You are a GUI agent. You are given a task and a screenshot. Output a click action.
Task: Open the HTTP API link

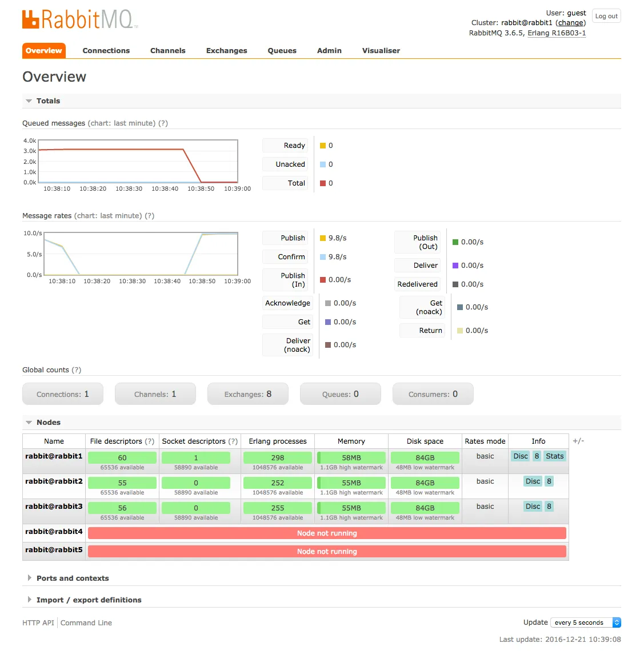[38, 622]
